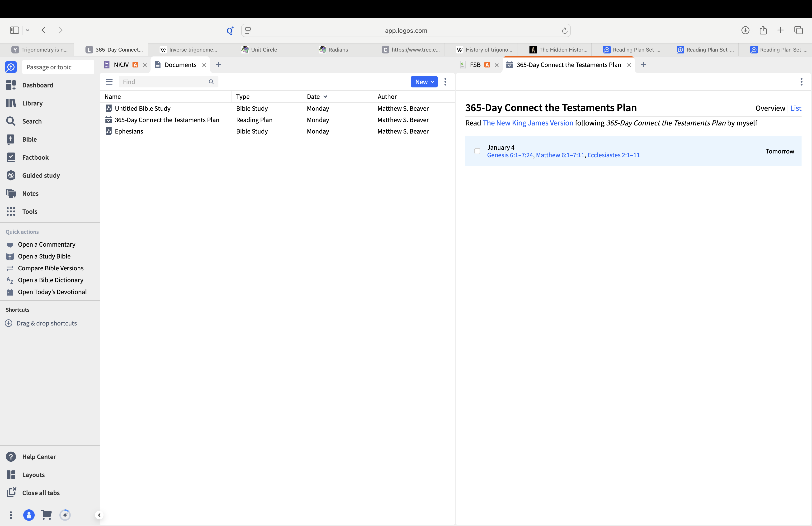The width and height of the screenshot is (812, 526).
Task: Open reading plan panel more options
Action: coord(801,82)
